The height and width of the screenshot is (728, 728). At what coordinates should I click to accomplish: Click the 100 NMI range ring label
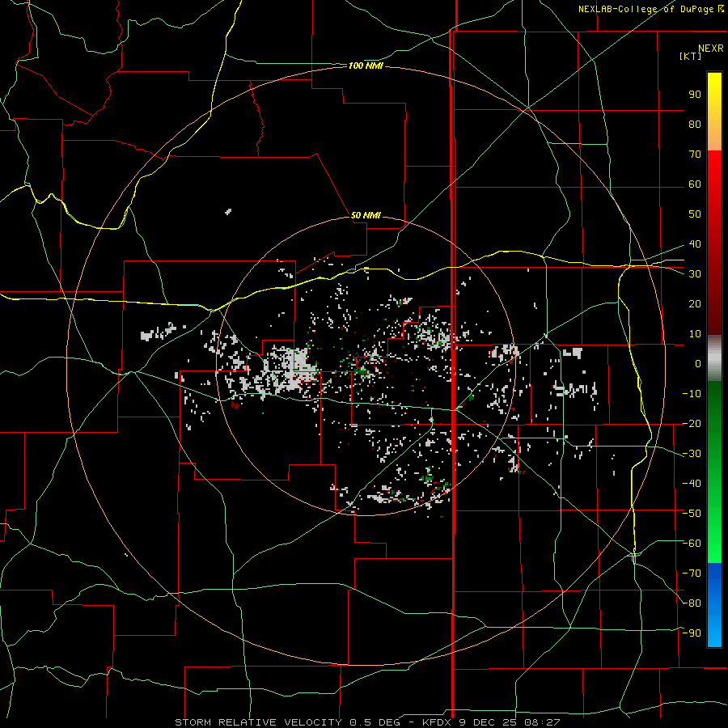(366, 66)
